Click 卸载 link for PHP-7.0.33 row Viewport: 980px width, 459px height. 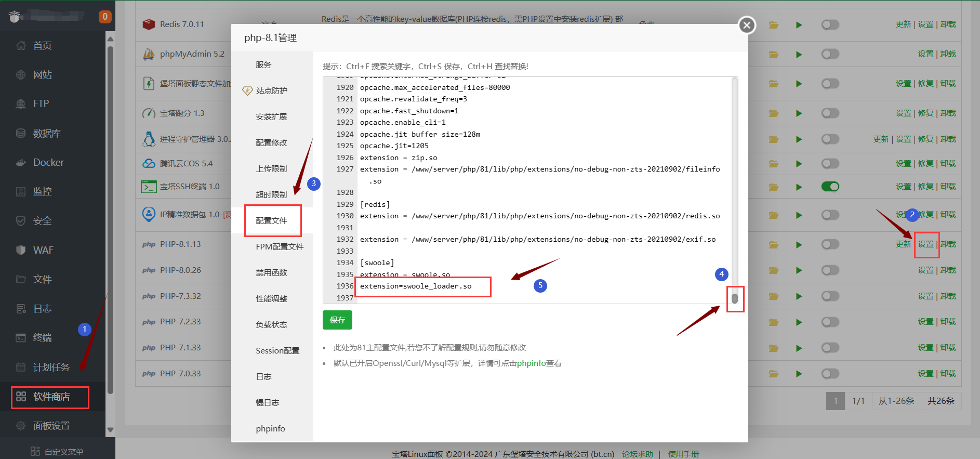pos(948,374)
